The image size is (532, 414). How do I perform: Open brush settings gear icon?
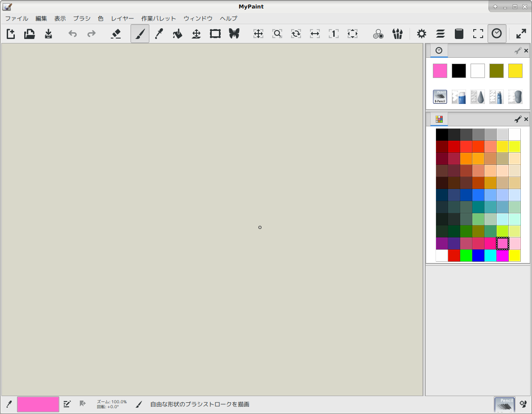(x=421, y=34)
